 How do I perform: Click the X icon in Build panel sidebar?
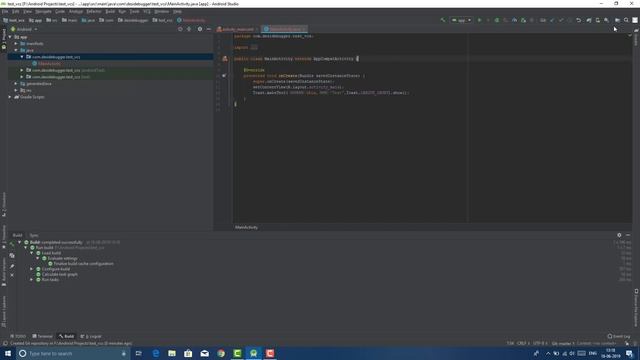[12, 275]
